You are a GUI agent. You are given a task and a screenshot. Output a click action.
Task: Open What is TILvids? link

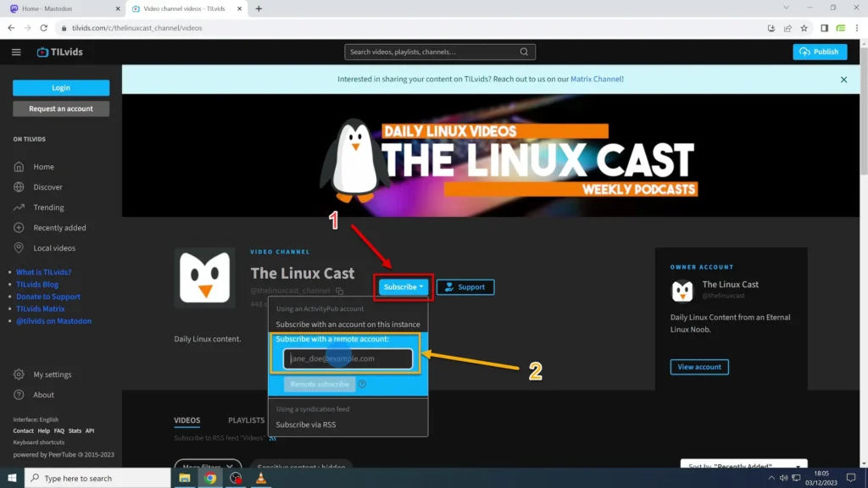click(x=44, y=272)
